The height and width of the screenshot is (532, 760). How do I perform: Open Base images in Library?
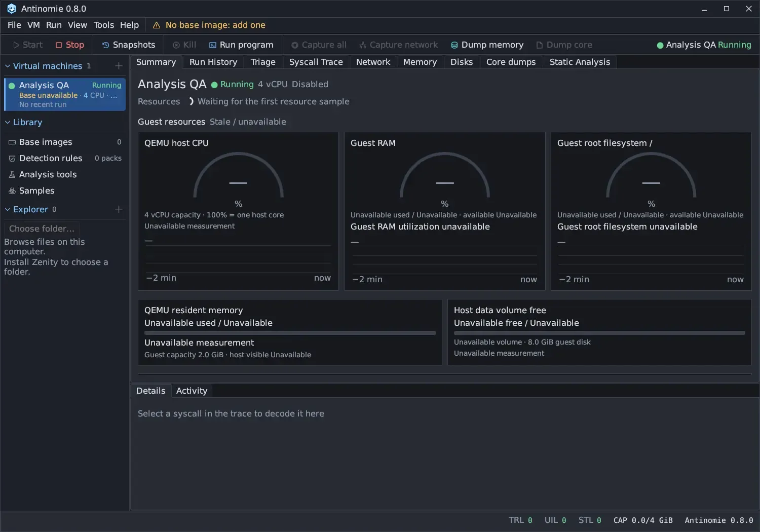65,142
